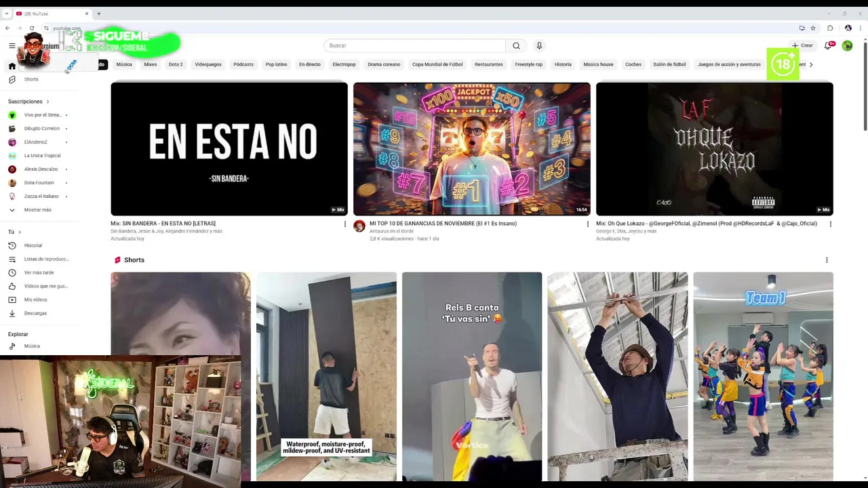
Task: Select the Dota 2 filter chip
Action: point(176,64)
